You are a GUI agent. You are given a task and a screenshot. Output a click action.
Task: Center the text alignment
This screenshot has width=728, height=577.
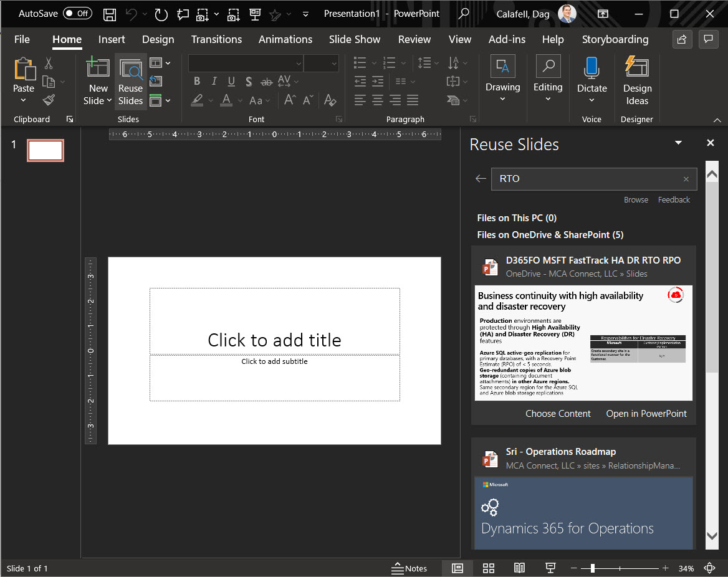click(378, 99)
